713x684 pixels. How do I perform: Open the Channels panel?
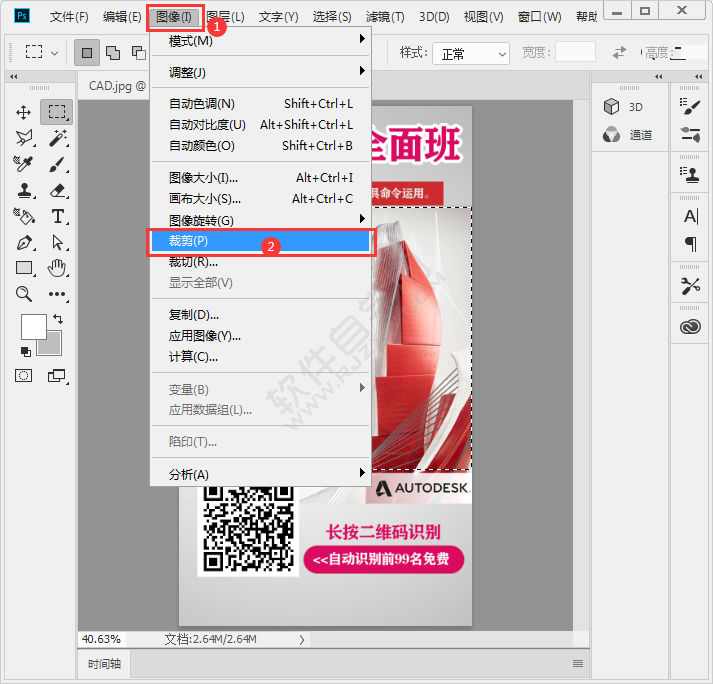click(x=630, y=135)
